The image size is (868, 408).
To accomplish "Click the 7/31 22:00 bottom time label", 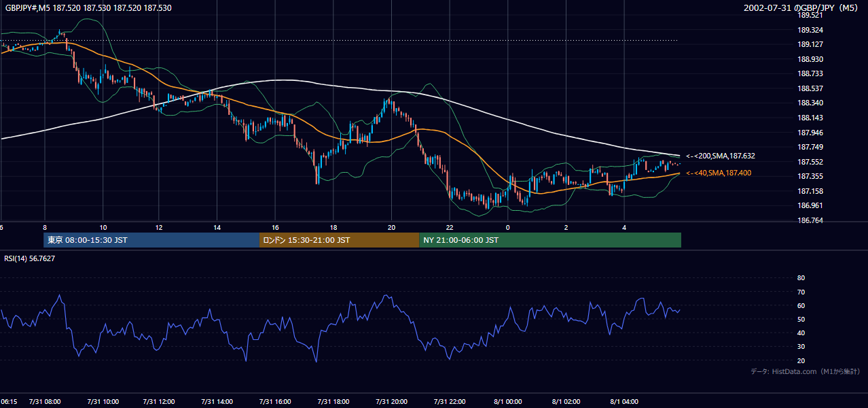I will tap(449, 402).
